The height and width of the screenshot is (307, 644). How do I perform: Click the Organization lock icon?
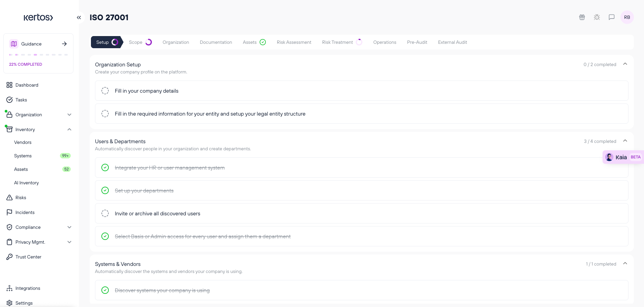click(x=9, y=115)
